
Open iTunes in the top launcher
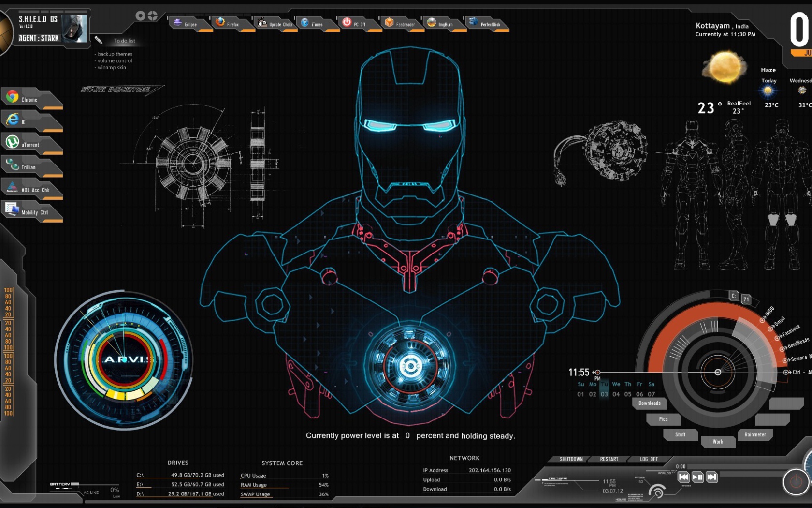coord(305,23)
